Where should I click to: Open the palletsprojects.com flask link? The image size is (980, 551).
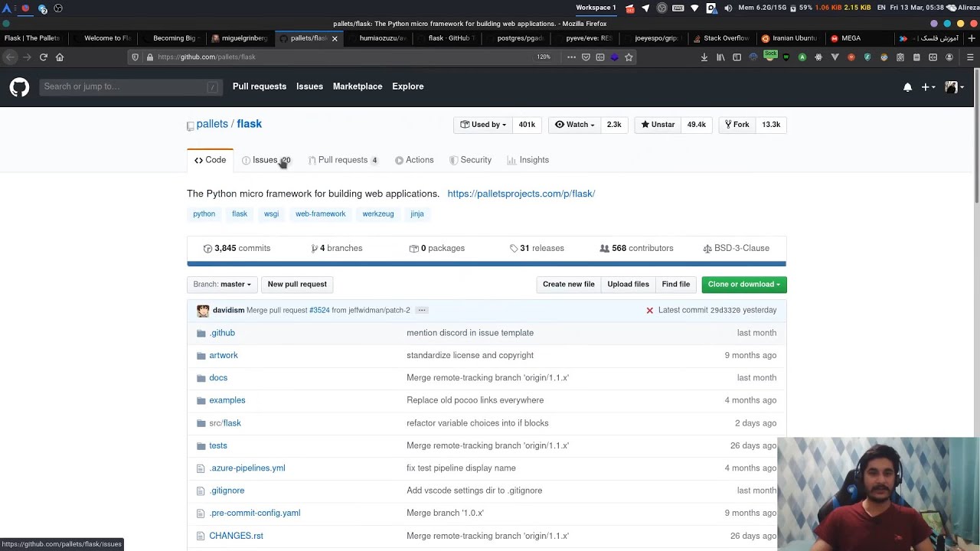point(521,194)
